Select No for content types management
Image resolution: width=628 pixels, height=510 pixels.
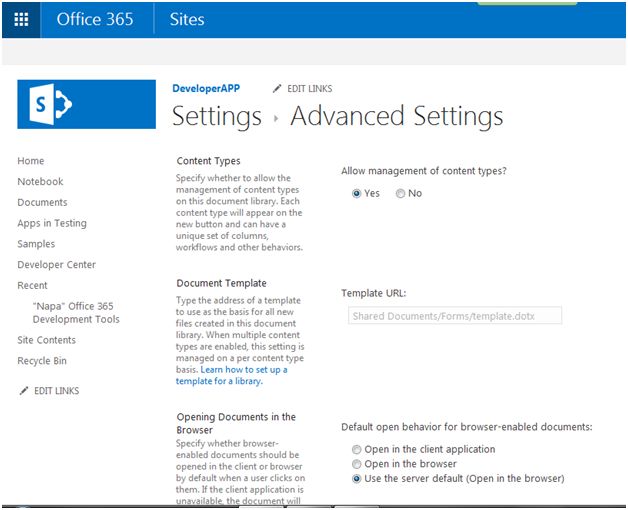tap(401, 194)
